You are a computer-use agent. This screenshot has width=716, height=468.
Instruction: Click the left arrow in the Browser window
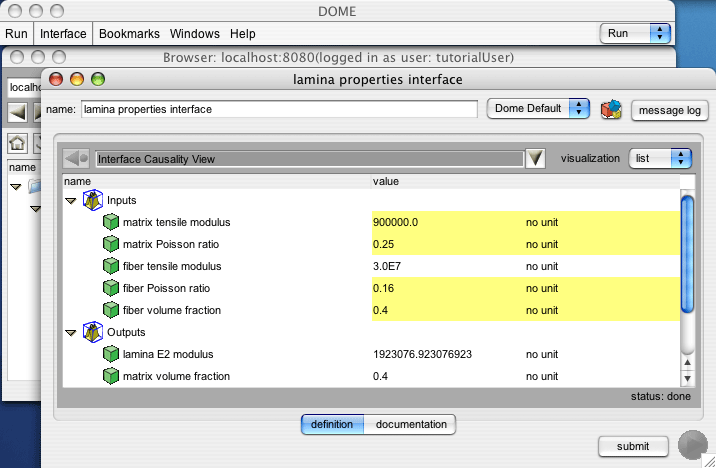[18, 112]
